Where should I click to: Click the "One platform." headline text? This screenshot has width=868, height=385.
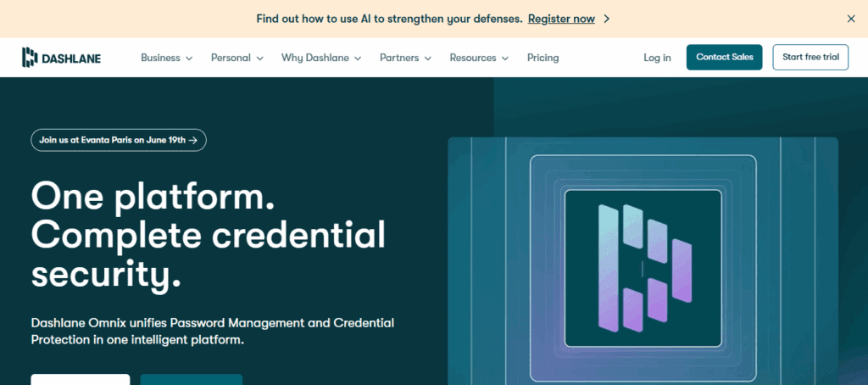[x=153, y=198]
